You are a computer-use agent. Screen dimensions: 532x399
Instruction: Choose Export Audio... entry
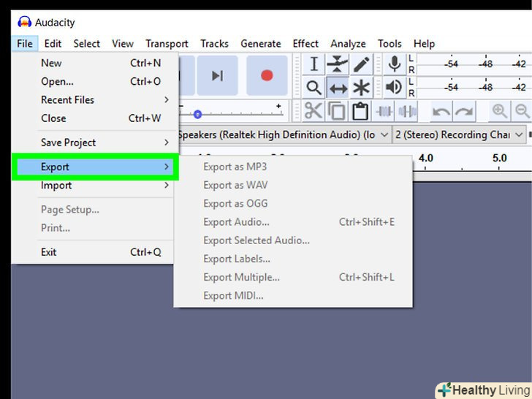[293, 222]
